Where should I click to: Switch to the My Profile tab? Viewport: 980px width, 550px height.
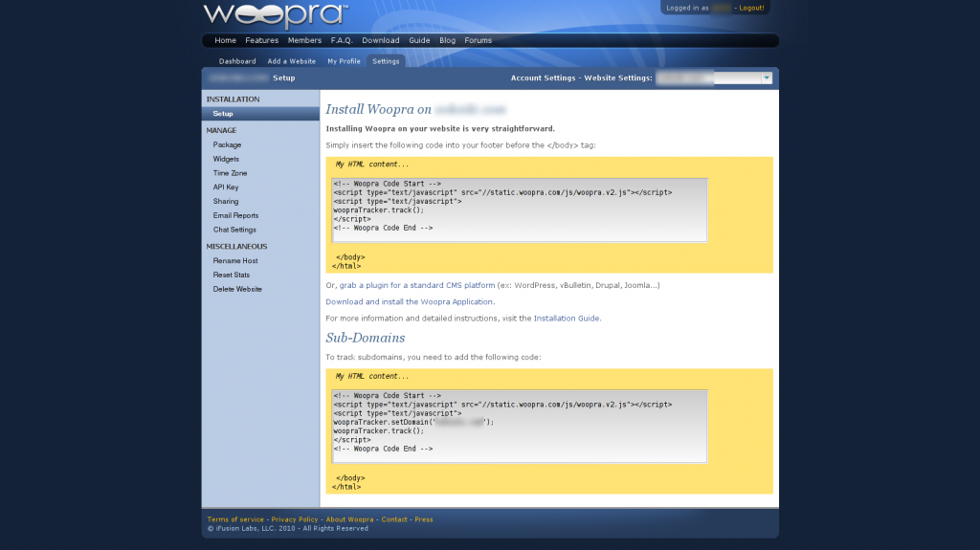(x=344, y=61)
